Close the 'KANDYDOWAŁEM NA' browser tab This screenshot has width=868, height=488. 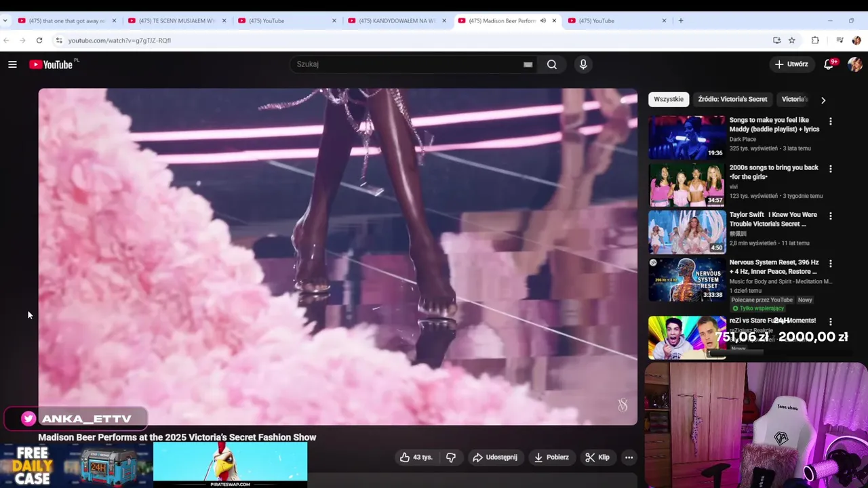tap(444, 21)
